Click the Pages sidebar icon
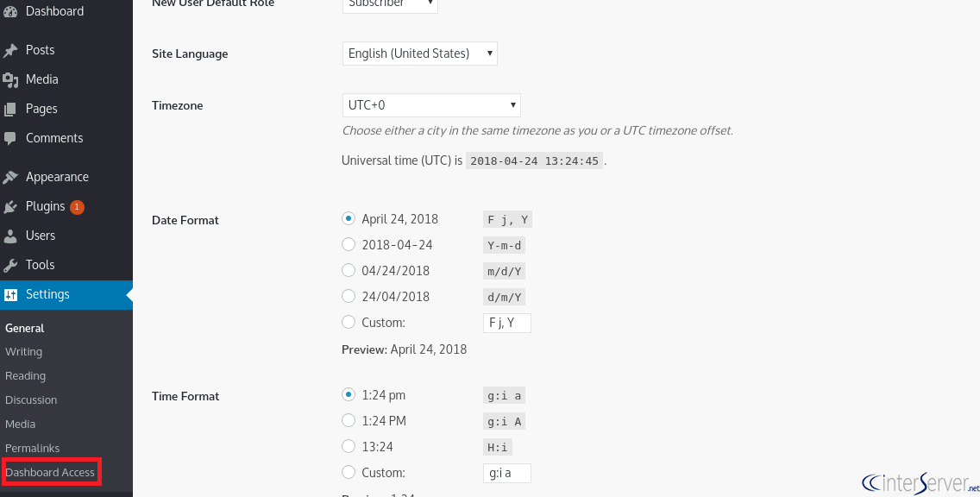 click(x=10, y=110)
